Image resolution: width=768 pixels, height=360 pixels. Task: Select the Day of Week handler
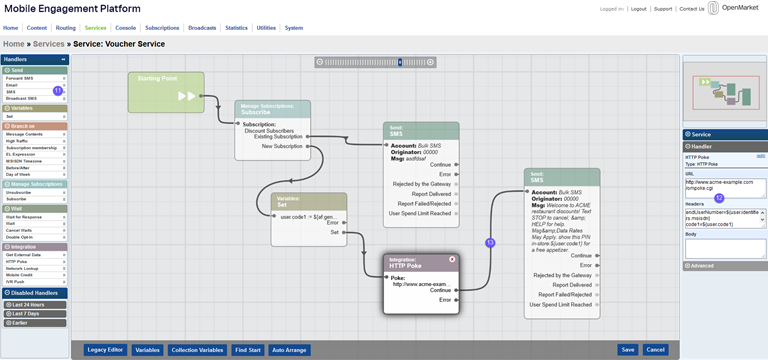click(x=35, y=174)
